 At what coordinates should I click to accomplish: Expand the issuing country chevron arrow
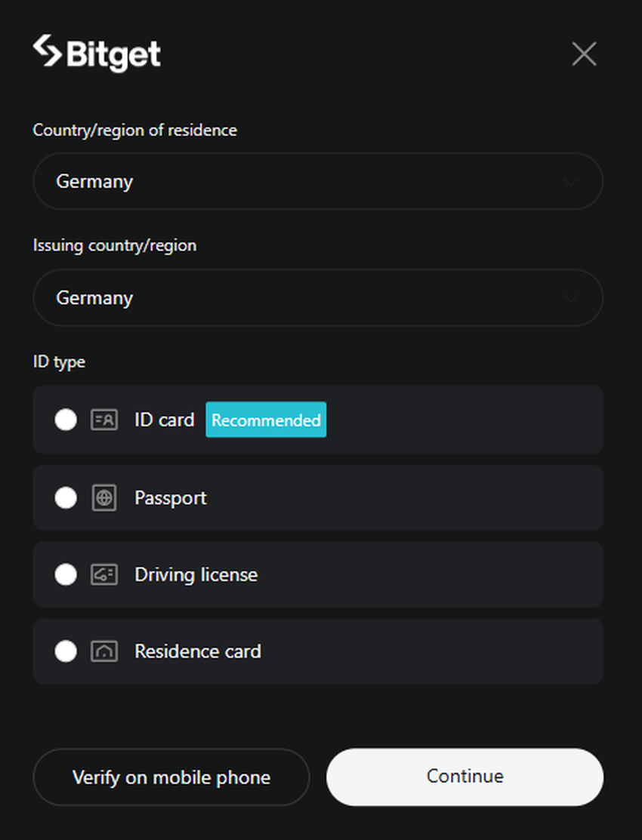pyautogui.click(x=571, y=298)
